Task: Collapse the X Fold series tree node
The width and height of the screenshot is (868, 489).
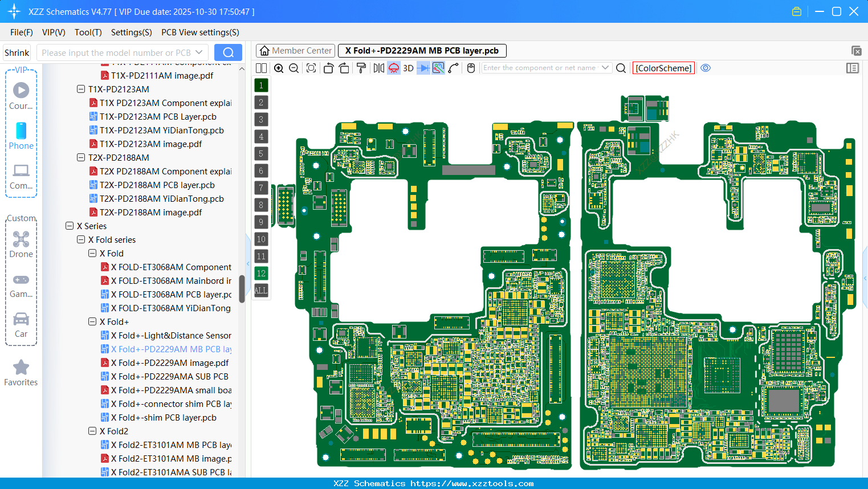Action: [x=81, y=239]
